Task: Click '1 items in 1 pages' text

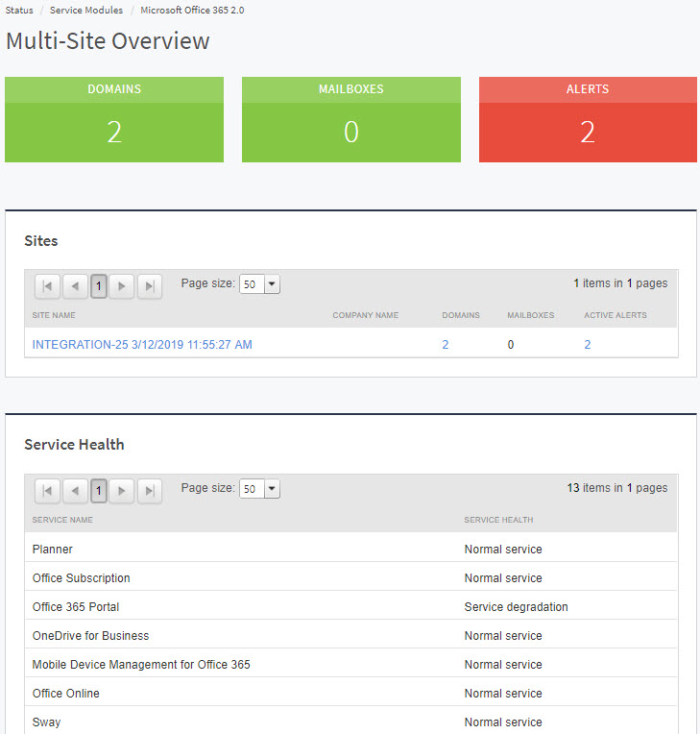Action: point(620,283)
